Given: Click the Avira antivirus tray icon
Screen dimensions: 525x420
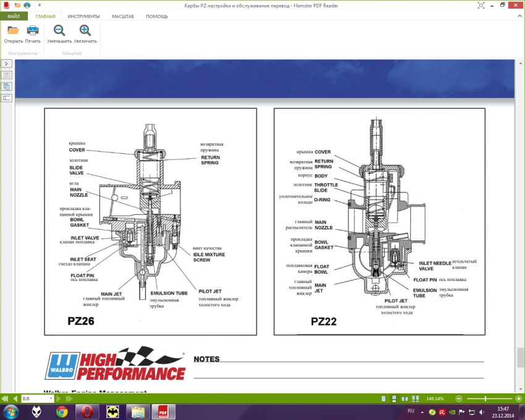Looking at the screenshot, I should 442,412.
